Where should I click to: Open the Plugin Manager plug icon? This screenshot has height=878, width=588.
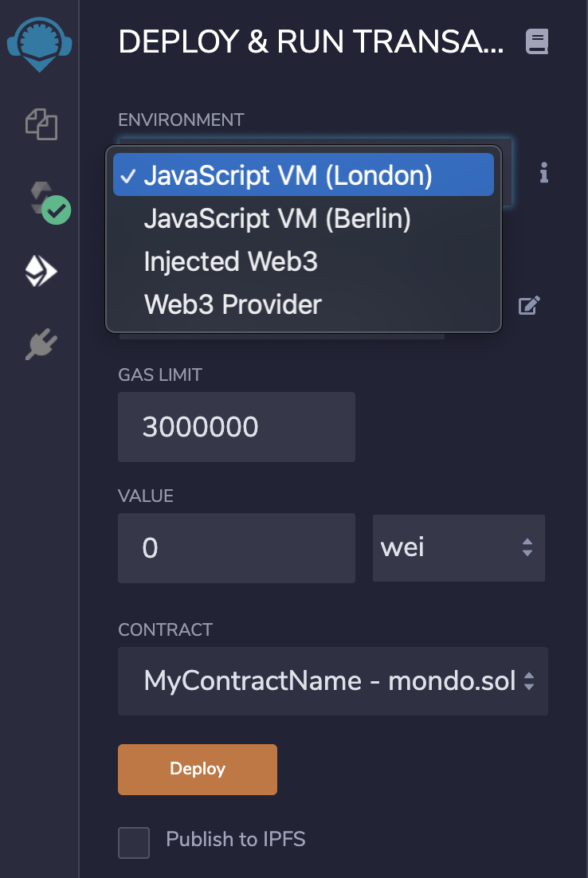coord(41,344)
